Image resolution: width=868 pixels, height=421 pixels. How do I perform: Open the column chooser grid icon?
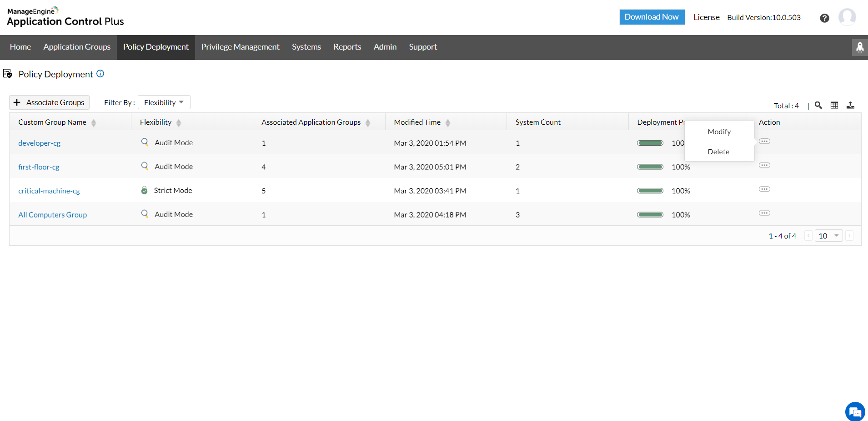pyautogui.click(x=834, y=105)
